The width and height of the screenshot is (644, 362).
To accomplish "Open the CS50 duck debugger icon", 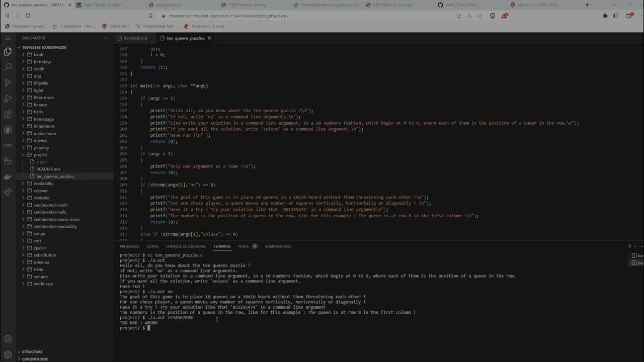I will (8, 161).
